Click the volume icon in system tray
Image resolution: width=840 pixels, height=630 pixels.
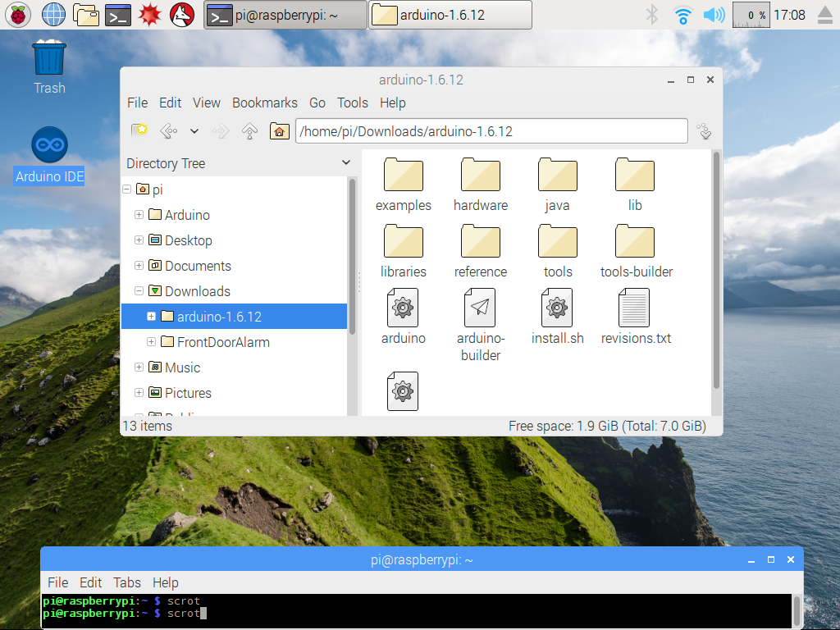(x=714, y=15)
